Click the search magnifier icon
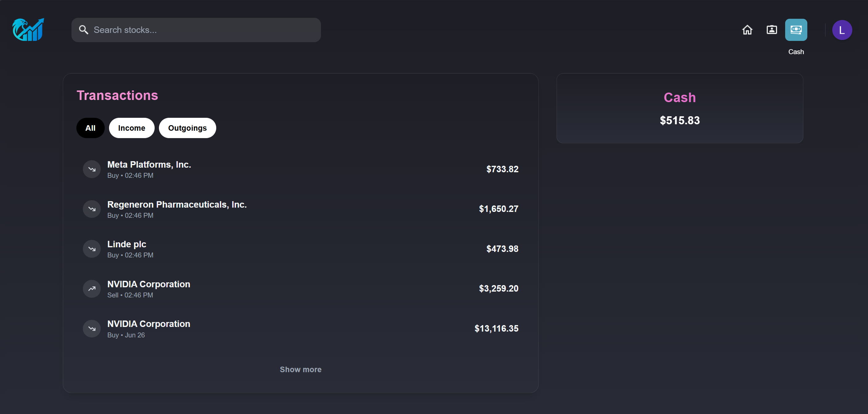868x414 pixels. click(83, 30)
